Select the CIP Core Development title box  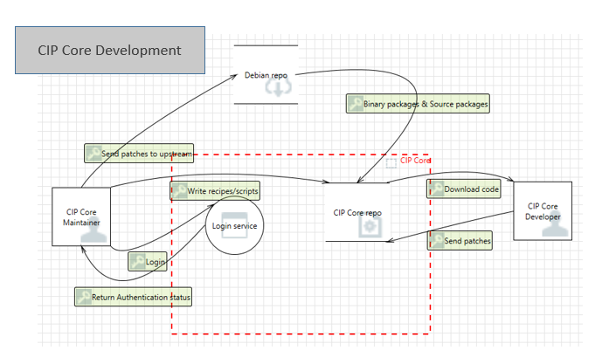point(110,50)
